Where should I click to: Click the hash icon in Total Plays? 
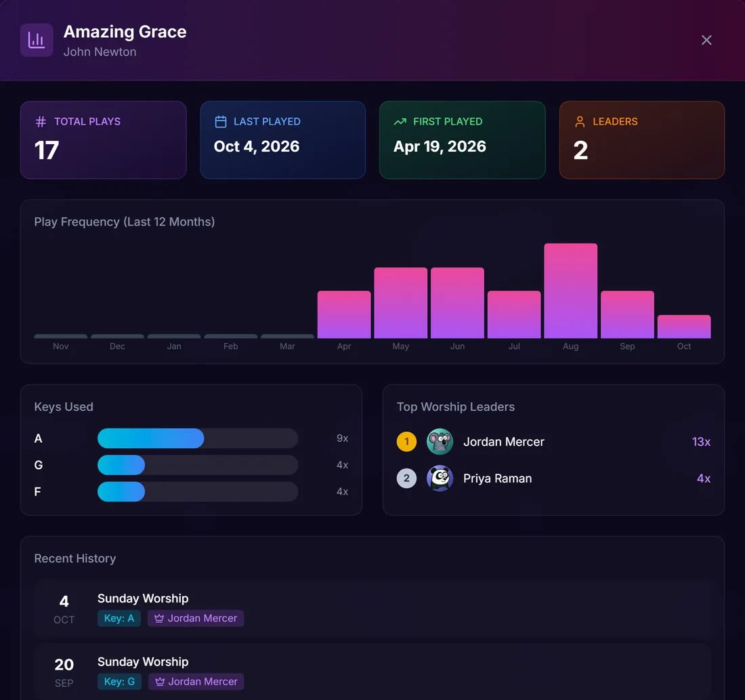pos(41,122)
